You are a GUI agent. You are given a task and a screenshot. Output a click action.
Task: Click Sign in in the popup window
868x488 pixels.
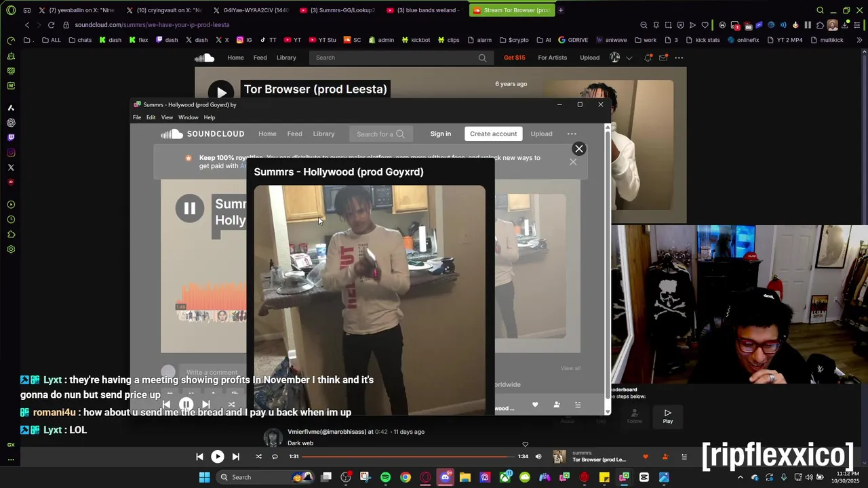(441, 134)
